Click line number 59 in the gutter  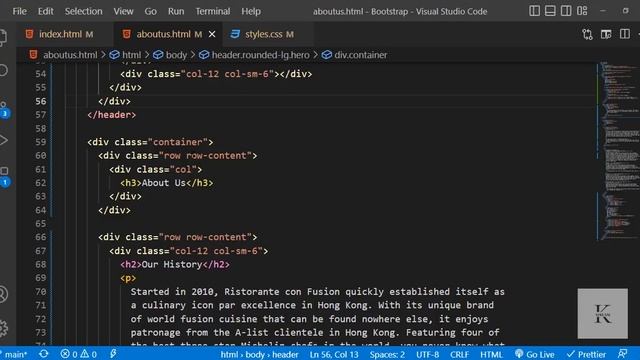(x=40, y=142)
